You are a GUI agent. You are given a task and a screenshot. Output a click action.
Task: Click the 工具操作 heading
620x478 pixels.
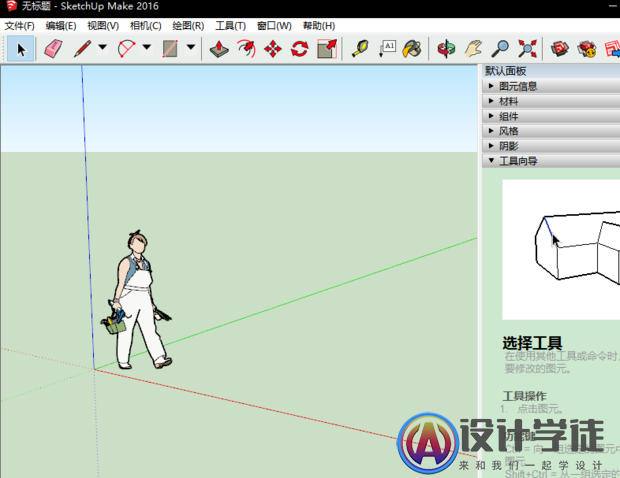pyautogui.click(x=524, y=396)
